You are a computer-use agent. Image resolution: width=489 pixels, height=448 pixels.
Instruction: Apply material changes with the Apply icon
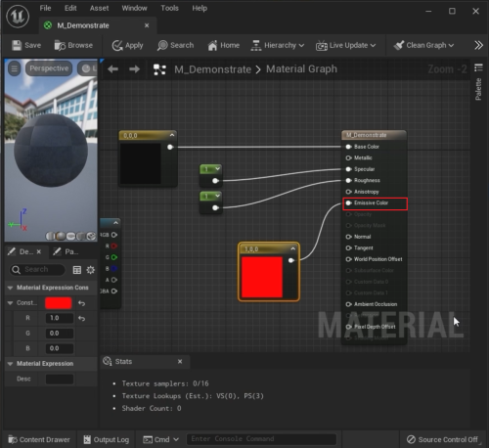117,45
